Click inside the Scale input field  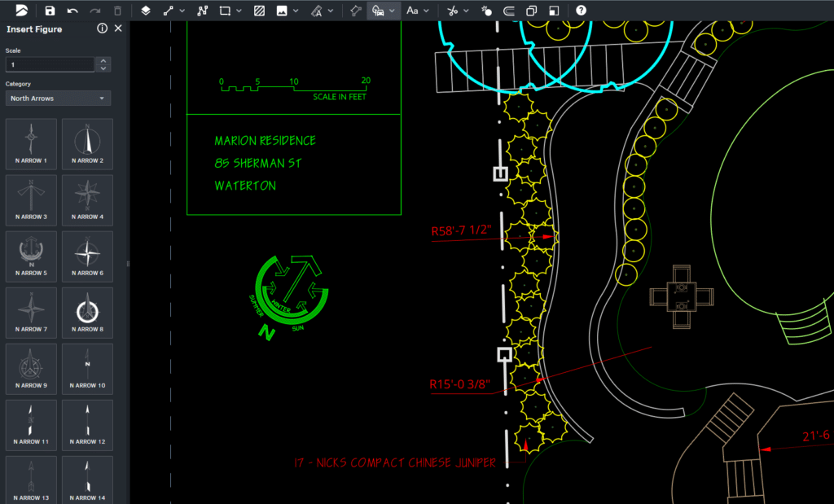(49, 64)
